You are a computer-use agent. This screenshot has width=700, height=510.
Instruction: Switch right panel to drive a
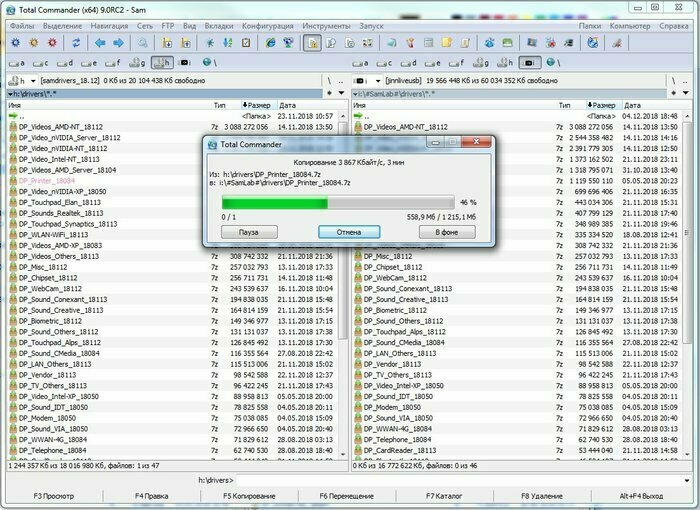coord(361,63)
